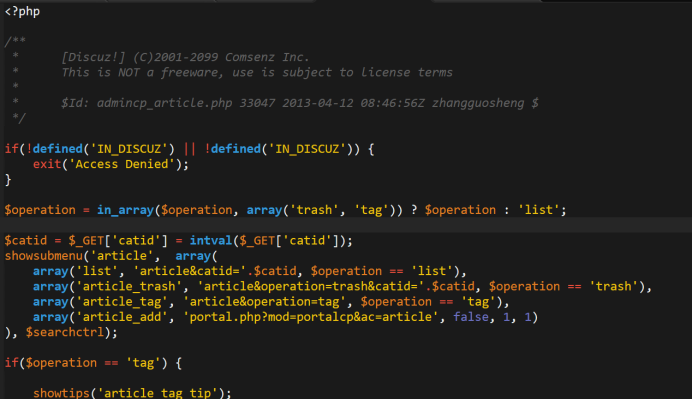Click the "if($operation == 'tag') {" line
The width and height of the screenshot is (693, 399).
[x=93, y=363]
